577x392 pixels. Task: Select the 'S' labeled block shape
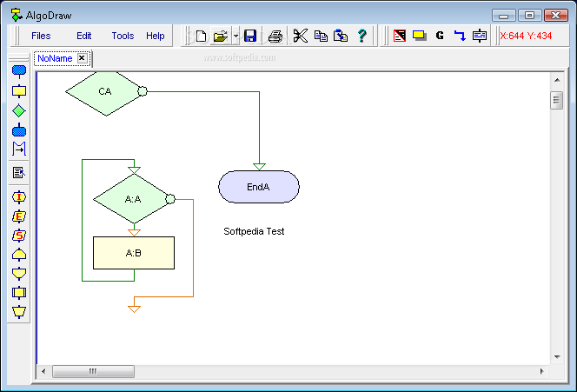pyautogui.click(x=19, y=236)
